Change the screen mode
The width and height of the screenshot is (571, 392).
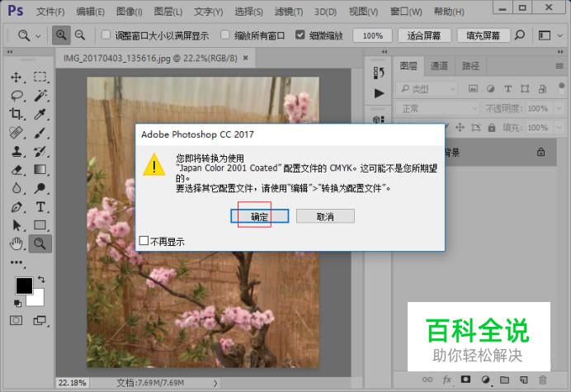pyautogui.click(x=40, y=320)
